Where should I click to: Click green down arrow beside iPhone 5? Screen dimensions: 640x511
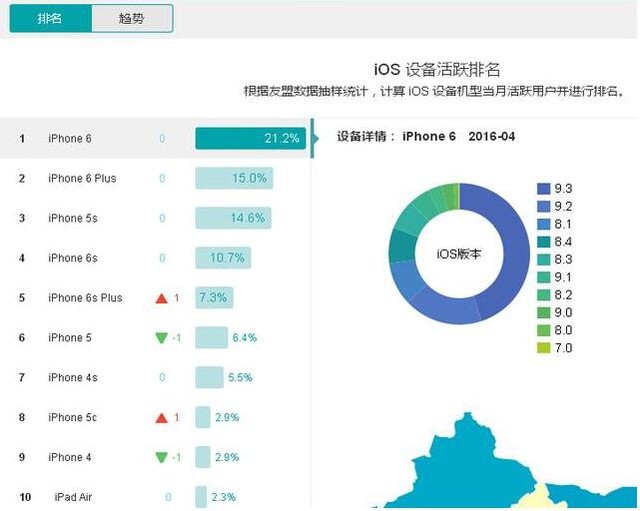[x=161, y=338]
